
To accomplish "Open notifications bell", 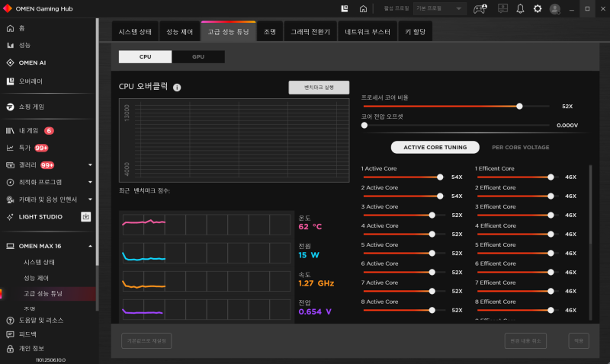I will 520,8.
